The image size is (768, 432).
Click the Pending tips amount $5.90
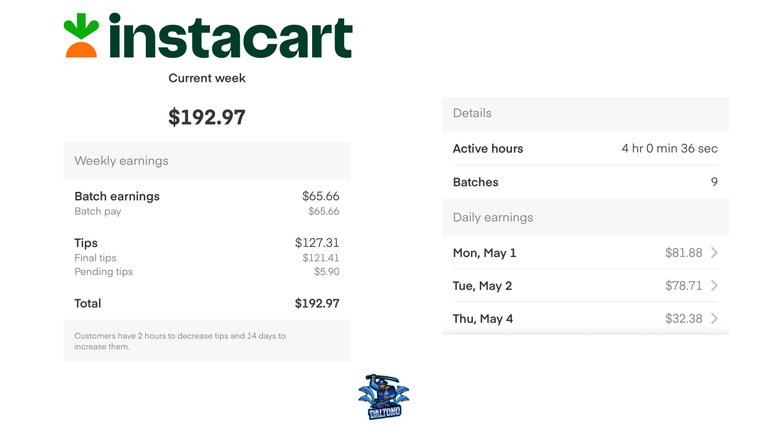click(x=327, y=272)
